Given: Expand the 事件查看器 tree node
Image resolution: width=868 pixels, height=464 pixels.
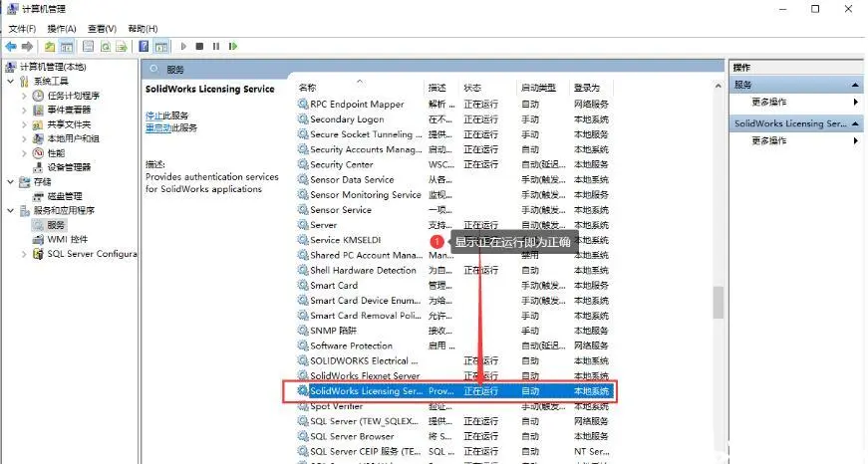Looking at the screenshot, I should tap(24, 111).
